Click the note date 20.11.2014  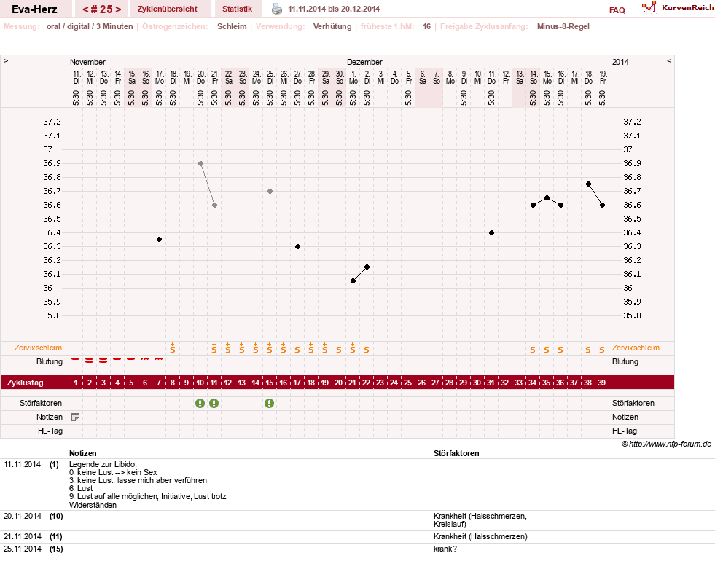tap(23, 516)
